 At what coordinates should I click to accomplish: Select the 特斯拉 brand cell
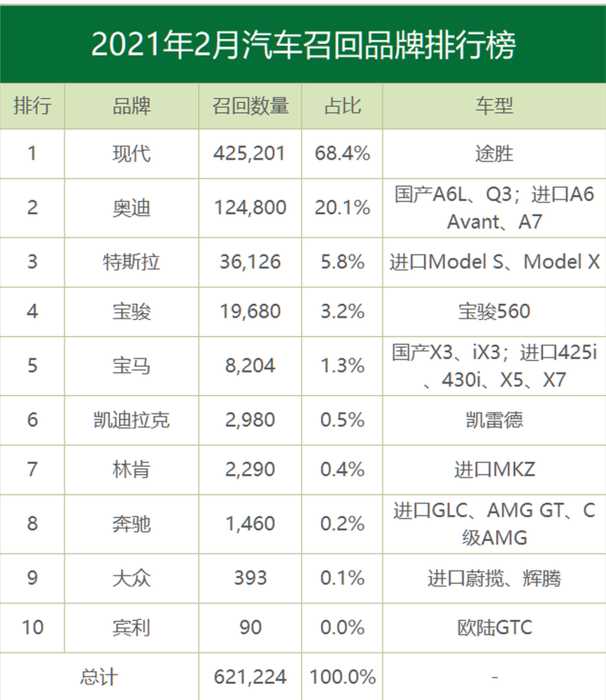[x=132, y=262]
